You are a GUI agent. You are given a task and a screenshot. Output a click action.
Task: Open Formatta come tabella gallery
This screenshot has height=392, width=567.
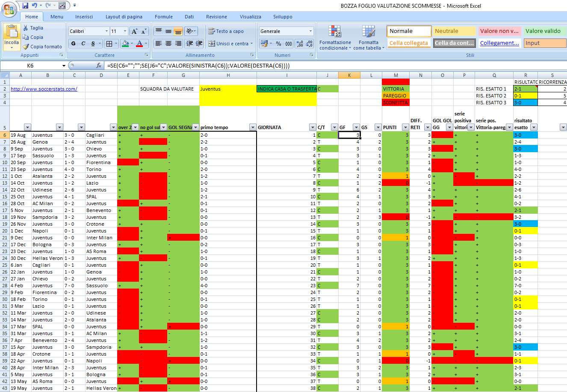(x=369, y=38)
